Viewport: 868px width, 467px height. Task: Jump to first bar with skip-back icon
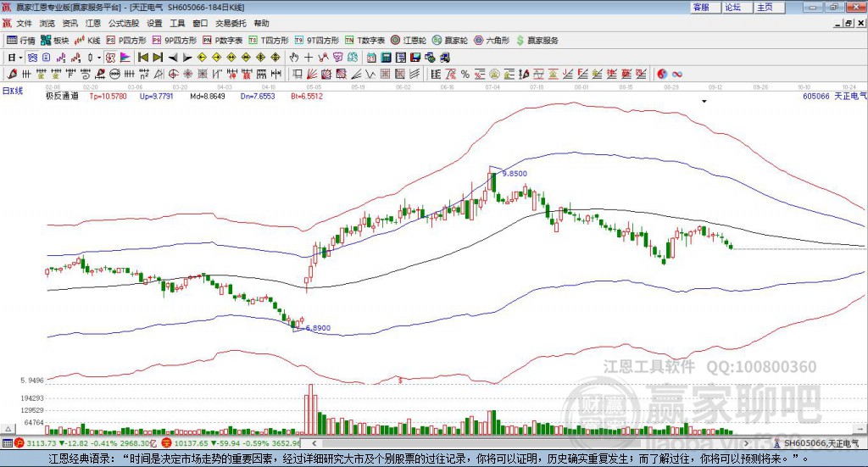click(x=143, y=58)
